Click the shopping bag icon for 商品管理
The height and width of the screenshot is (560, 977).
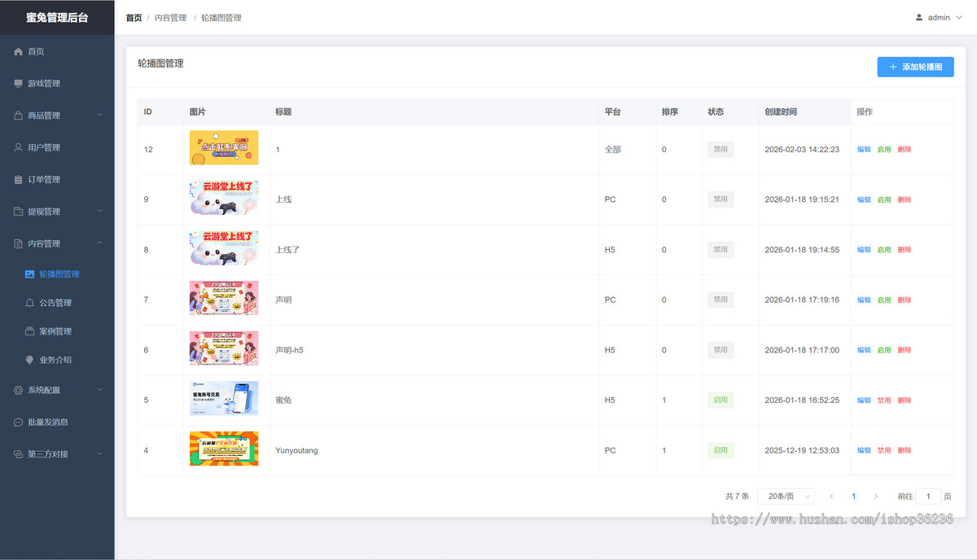(x=19, y=116)
